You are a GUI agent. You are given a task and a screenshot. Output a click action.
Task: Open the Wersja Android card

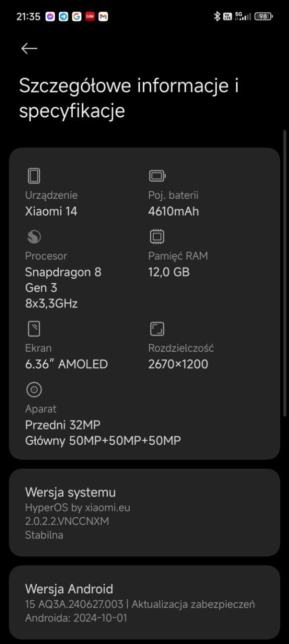tap(144, 602)
